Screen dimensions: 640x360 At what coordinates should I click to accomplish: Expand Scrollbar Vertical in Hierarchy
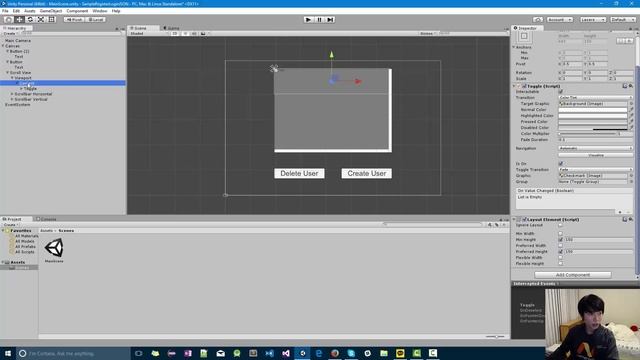[12, 99]
